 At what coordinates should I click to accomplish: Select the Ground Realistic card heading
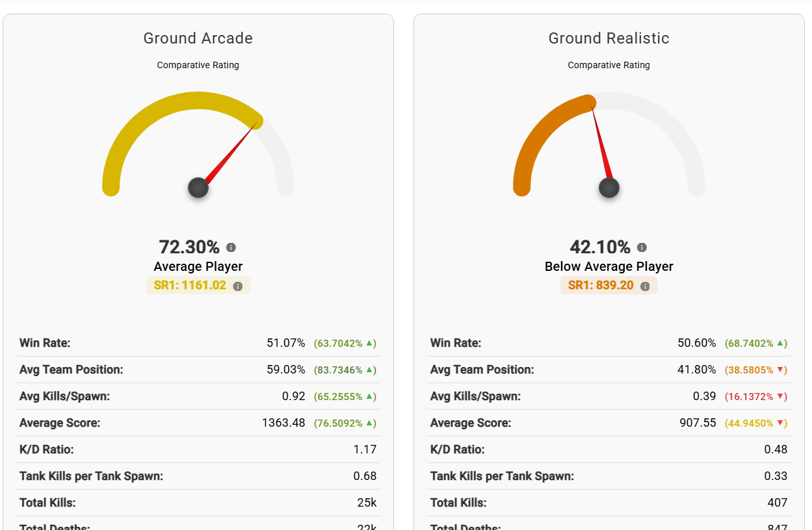coord(609,38)
